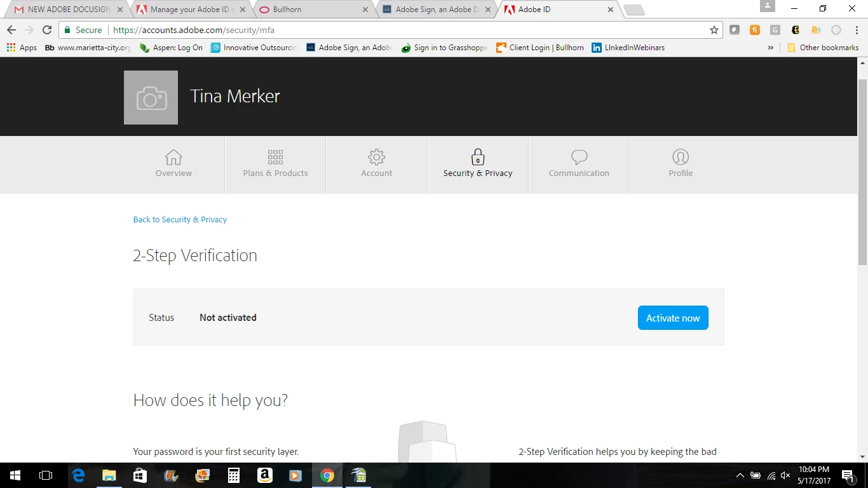Open File Explorer from the taskbar
This screenshot has width=868, height=488.
coord(109,475)
